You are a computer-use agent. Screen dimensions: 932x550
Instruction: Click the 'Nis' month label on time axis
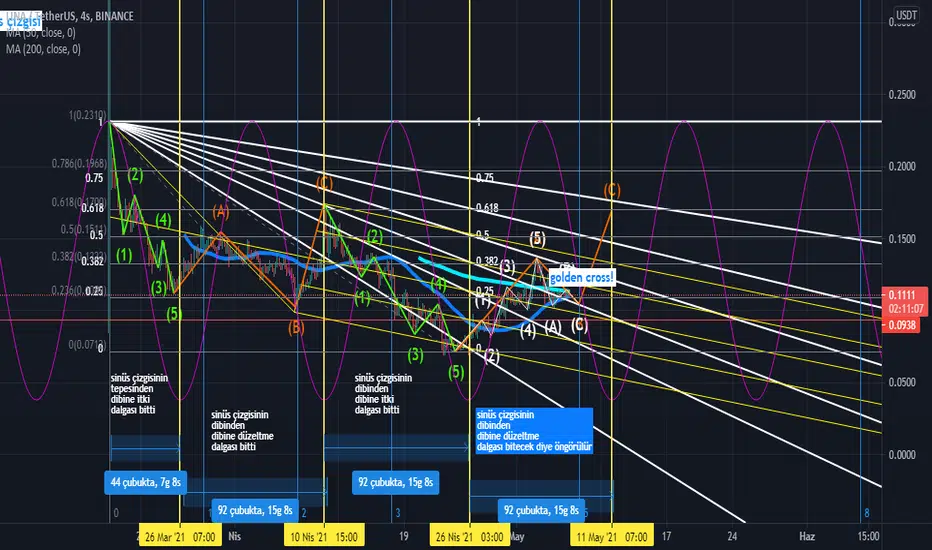click(x=235, y=536)
